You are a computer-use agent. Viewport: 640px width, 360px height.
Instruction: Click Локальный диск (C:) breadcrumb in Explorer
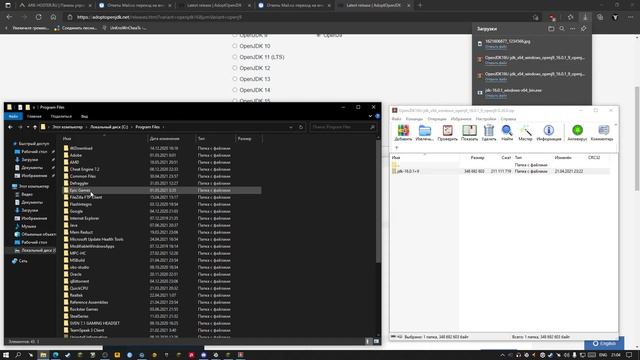(109, 127)
